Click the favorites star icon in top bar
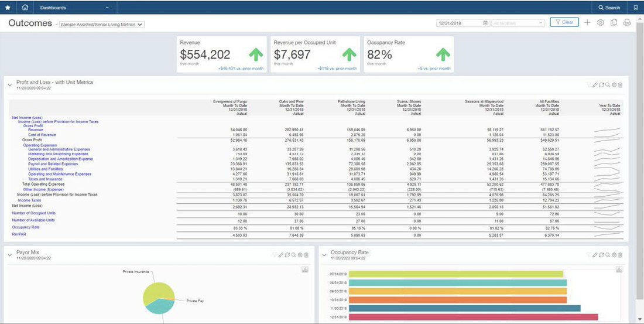 pos(8,8)
